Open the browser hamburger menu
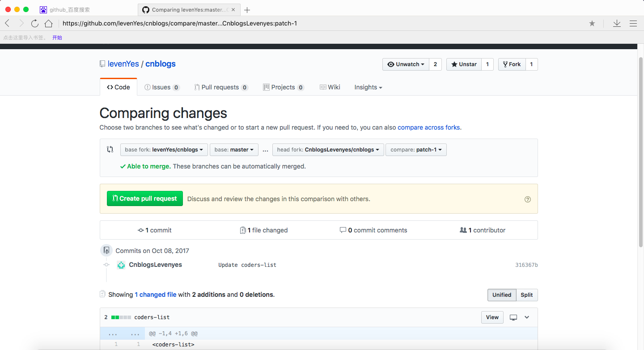 [x=633, y=23]
